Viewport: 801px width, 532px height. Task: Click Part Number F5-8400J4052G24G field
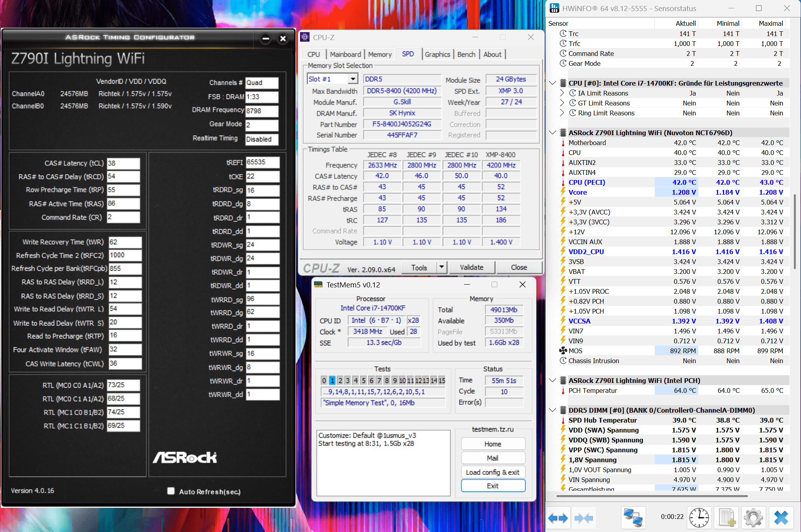click(x=402, y=124)
